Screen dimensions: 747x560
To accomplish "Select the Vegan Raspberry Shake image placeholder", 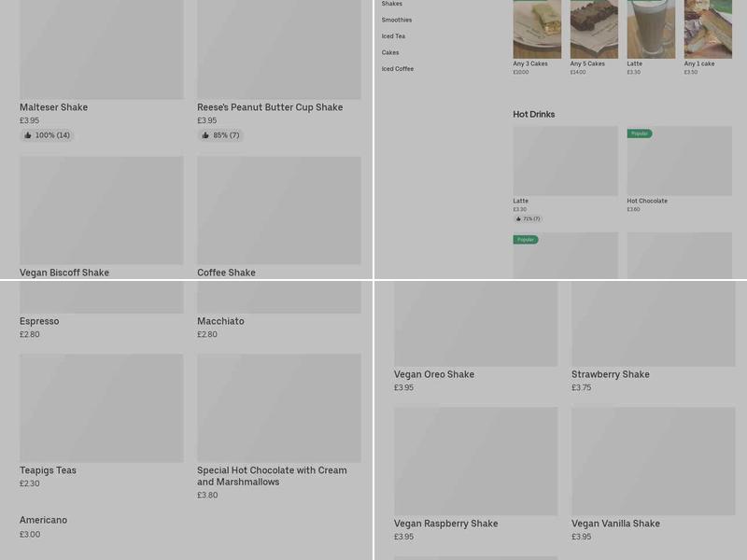I will 475,461.
